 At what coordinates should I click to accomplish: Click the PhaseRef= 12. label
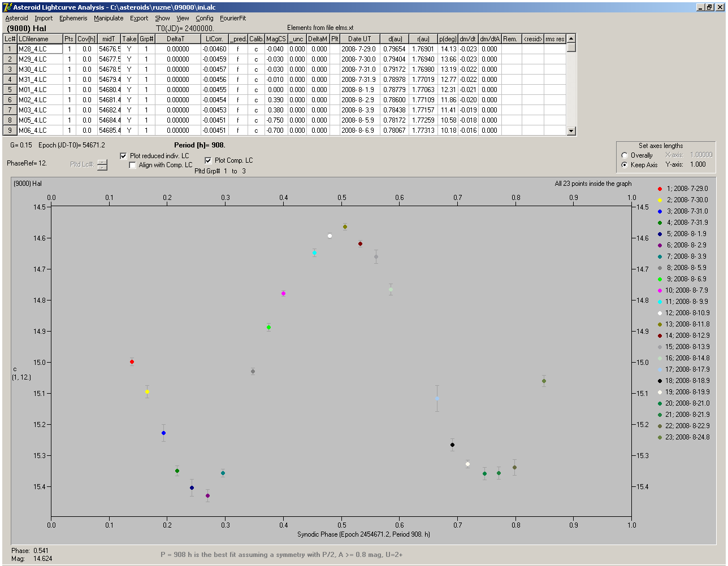click(27, 163)
